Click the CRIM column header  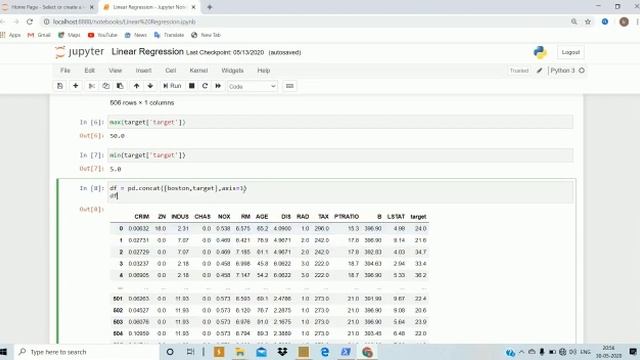[142, 217]
